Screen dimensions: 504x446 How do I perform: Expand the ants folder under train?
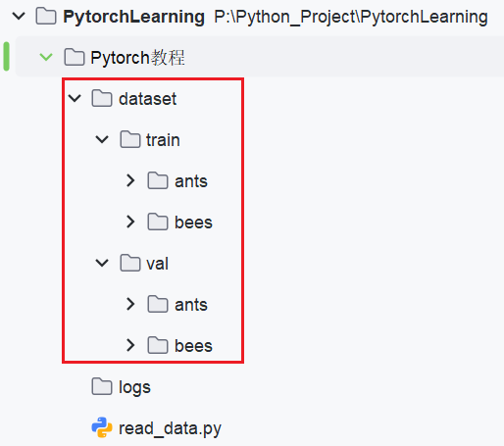pos(130,180)
